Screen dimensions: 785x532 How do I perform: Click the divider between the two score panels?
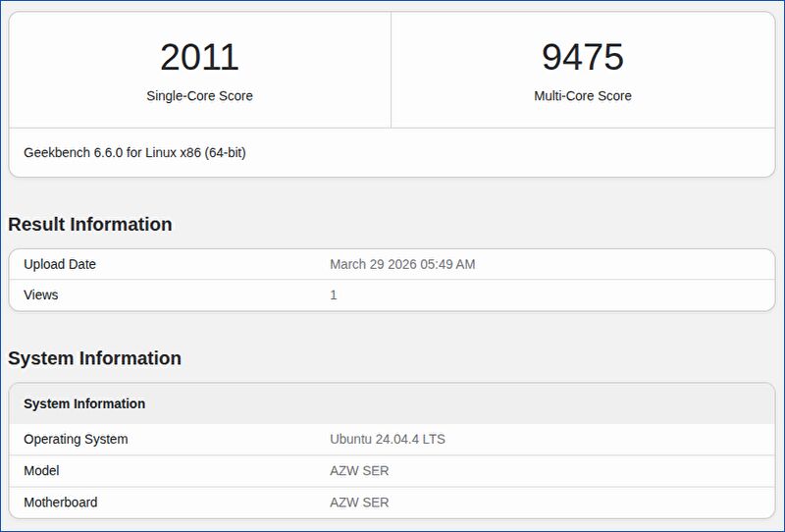click(x=391, y=70)
